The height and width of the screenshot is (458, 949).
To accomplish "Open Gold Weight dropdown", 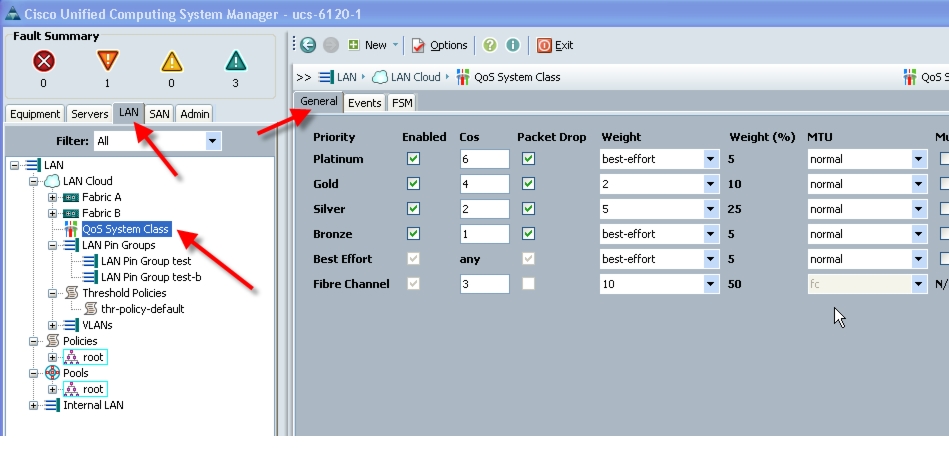I will coord(711,184).
